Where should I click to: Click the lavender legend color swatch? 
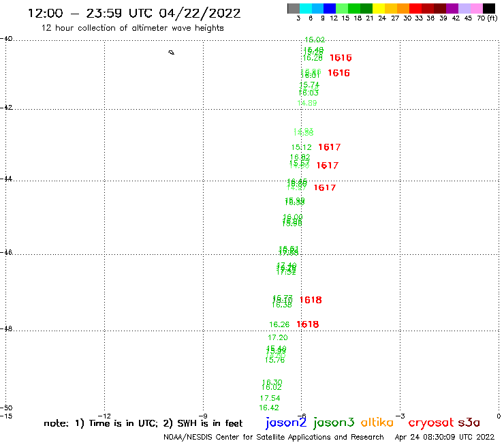pos(464,8)
